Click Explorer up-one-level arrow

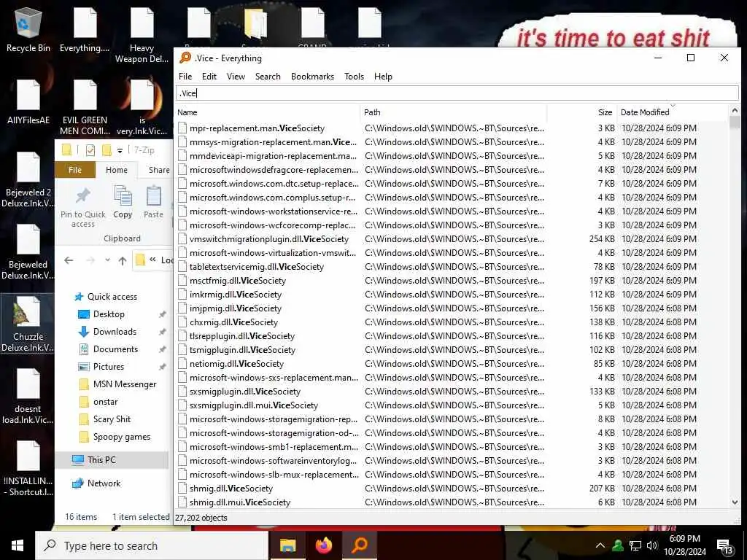coord(123,260)
